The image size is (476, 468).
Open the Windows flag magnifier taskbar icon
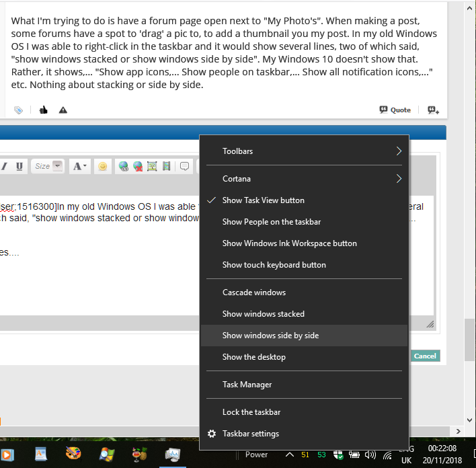click(107, 455)
